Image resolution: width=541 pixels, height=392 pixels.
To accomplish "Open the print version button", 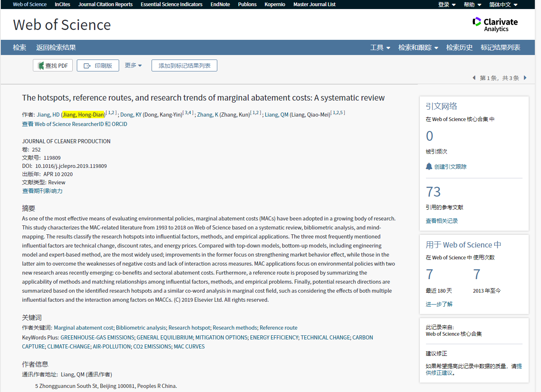I will [x=98, y=65].
